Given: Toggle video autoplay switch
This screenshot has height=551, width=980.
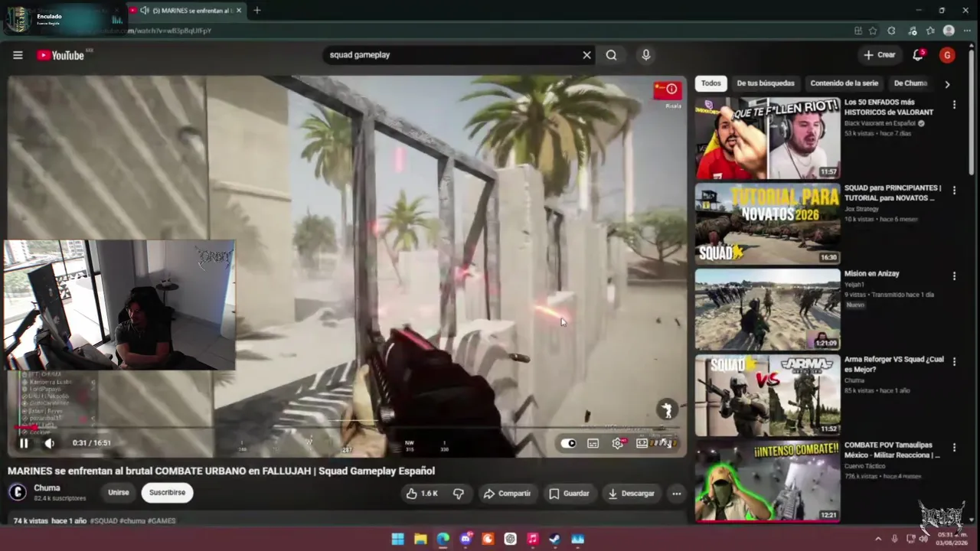Looking at the screenshot, I should [x=568, y=443].
